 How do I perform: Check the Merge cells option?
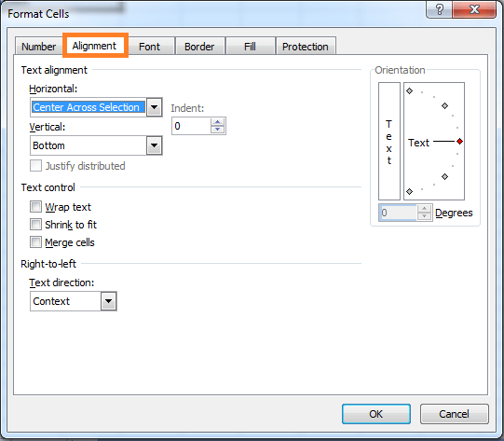point(35,241)
